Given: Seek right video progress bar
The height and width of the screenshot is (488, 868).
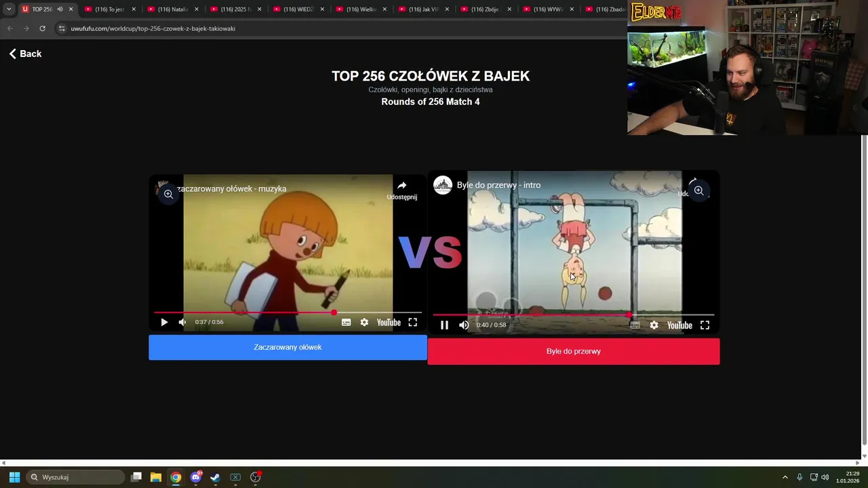Looking at the screenshot, I should pos(573,315).
